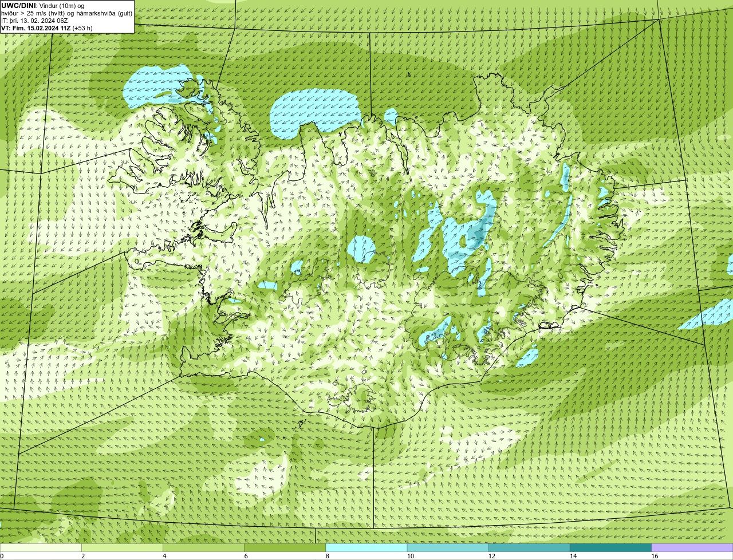
Task: Click the 6–8 m/s dark green legend swatch
Action: [x=285, y=548]
